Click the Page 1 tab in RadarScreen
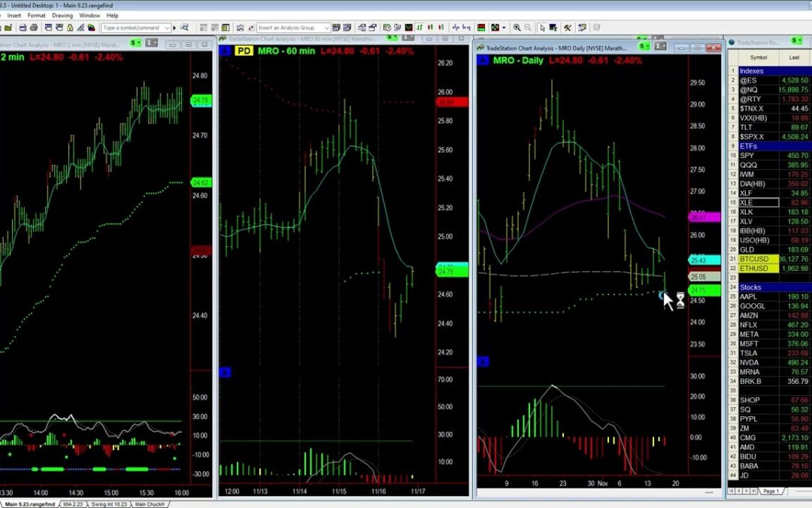 point(771,491)
